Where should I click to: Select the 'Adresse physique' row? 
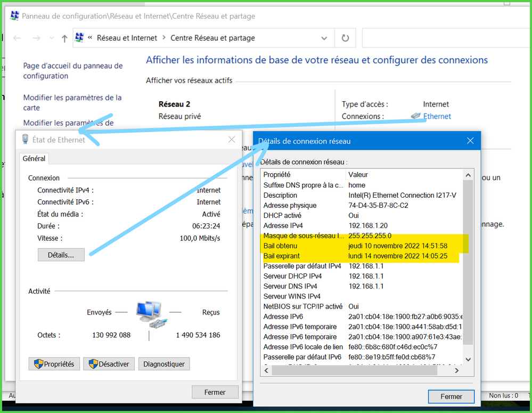[x=362, y=206]
